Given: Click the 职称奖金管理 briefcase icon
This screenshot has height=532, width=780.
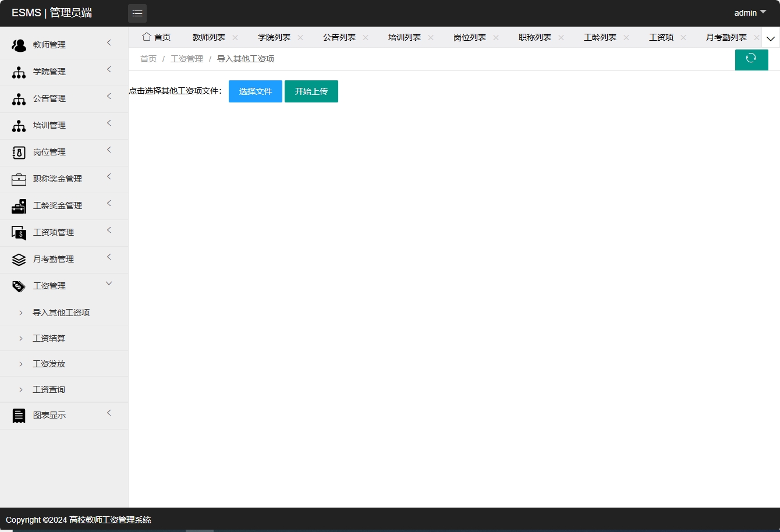Looking at the screenshot, I should 18,179.
